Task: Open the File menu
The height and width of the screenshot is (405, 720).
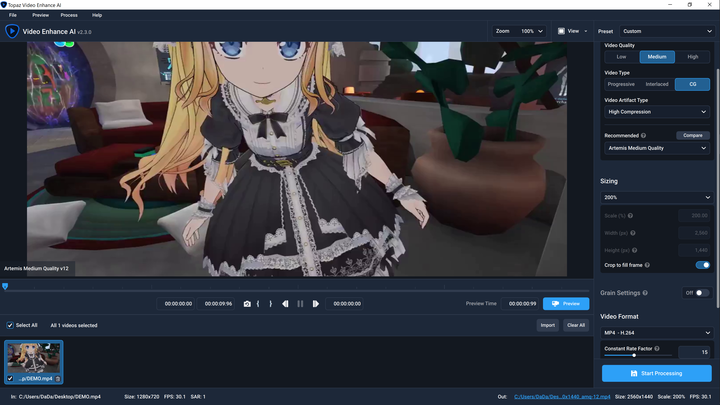Action: click(x=12, y=15)
